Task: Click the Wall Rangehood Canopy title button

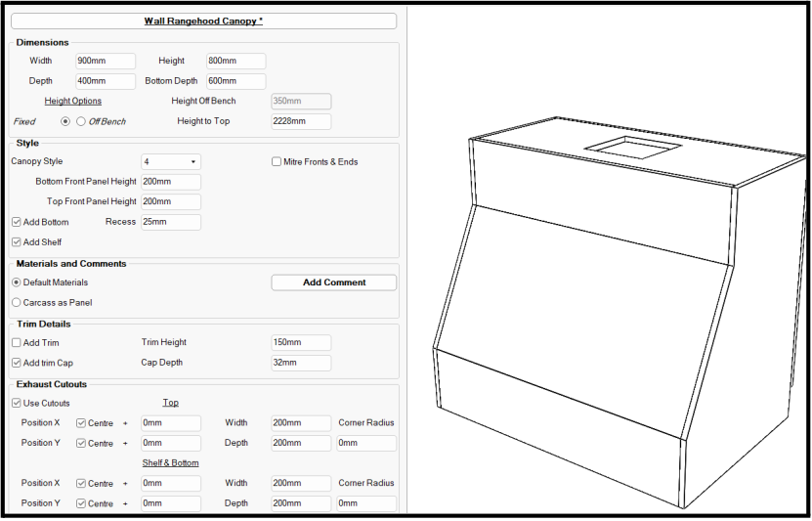Action: 204,21
